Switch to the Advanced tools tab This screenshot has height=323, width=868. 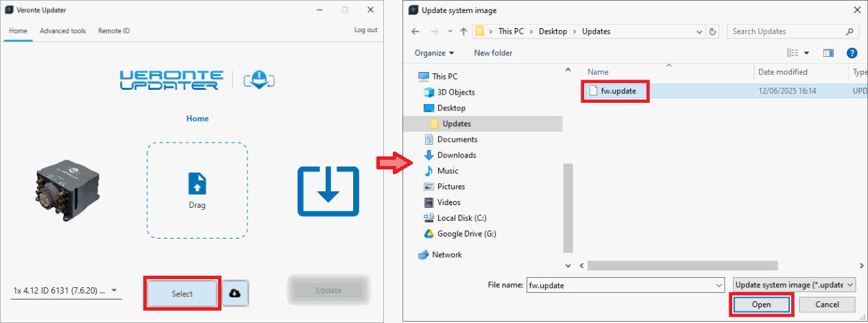coord(63,31)
